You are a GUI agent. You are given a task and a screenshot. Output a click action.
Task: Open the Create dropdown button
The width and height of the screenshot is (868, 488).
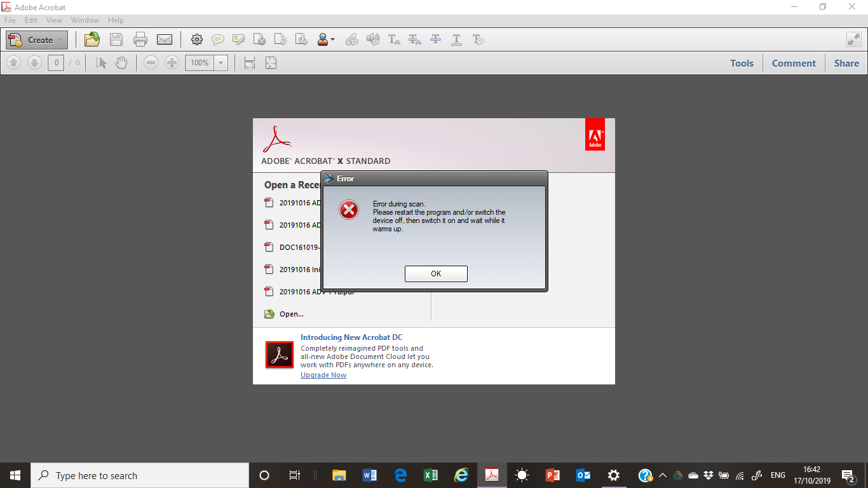(37, 40)
